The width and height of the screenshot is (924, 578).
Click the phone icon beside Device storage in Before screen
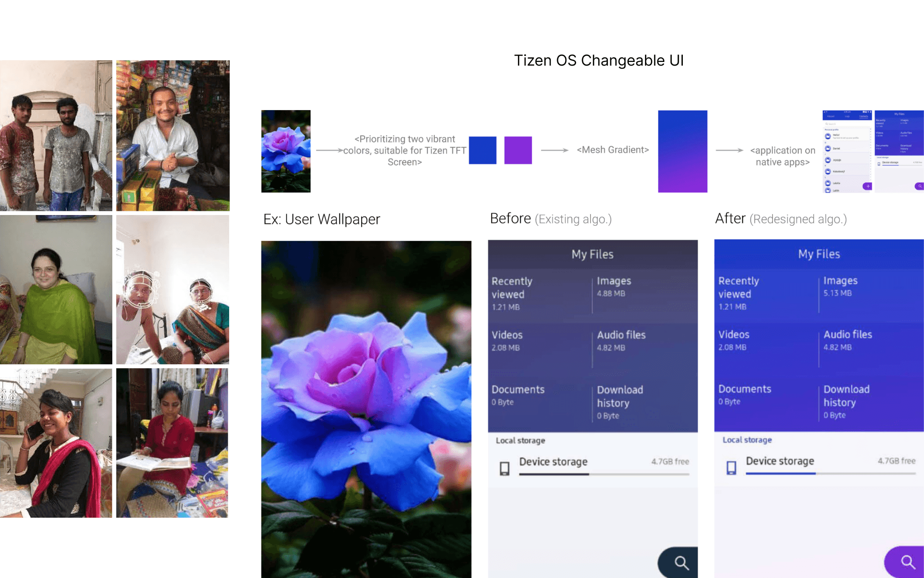click(504, 467)
